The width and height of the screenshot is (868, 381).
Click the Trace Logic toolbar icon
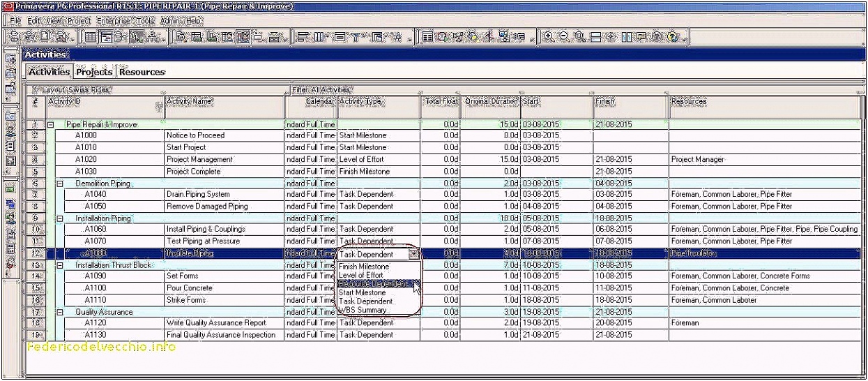(x=257, y=36)
